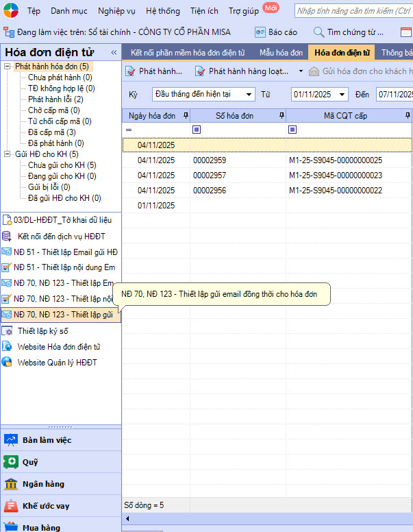Click Phát hành hàng loạt button
The height and width of the screenshot is (532, 413).
pos(249,71)
